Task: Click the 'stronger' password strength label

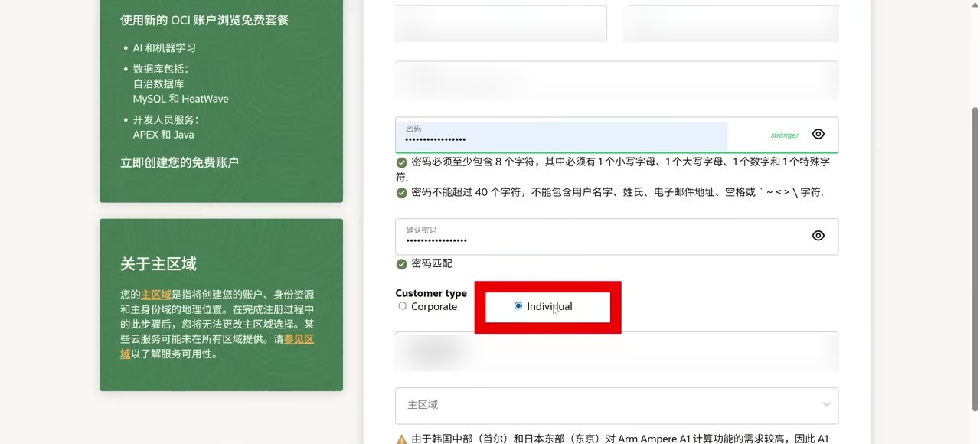Action: click(x=784, y=135)
